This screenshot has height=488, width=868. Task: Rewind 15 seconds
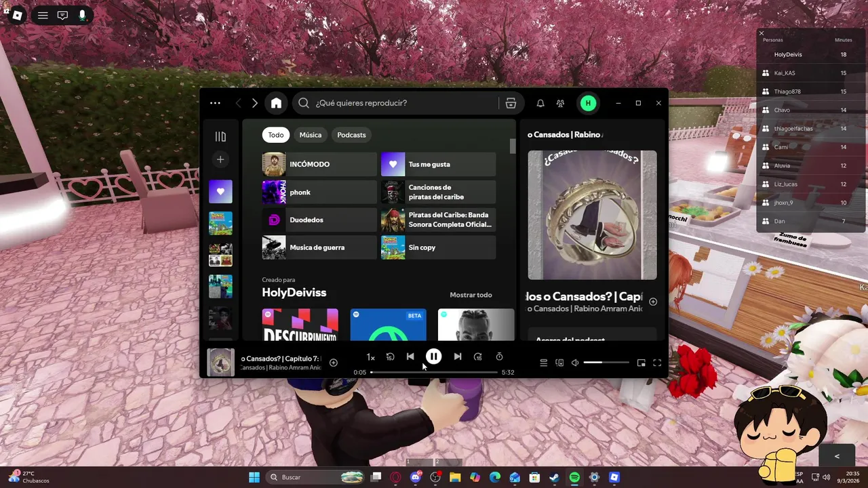(390, 357)
